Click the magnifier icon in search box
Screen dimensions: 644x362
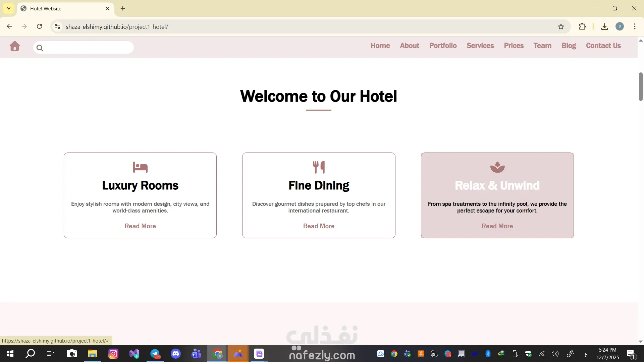[x=40, y=48]
